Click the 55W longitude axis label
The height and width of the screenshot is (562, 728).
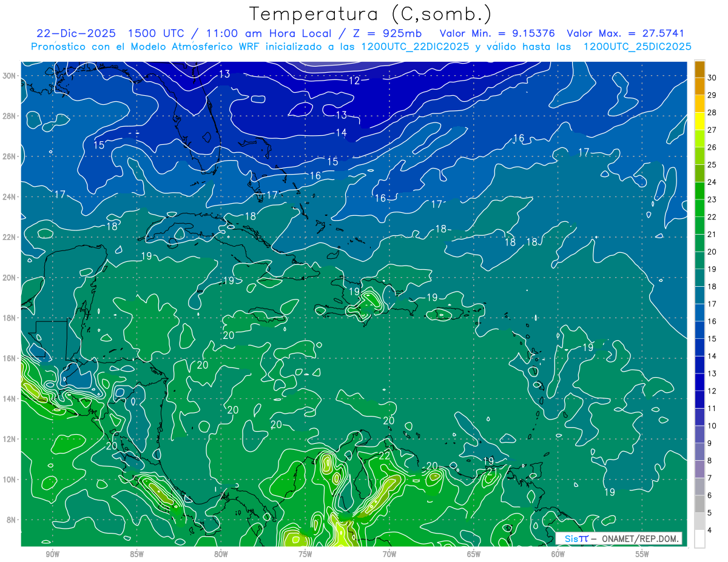642,554
